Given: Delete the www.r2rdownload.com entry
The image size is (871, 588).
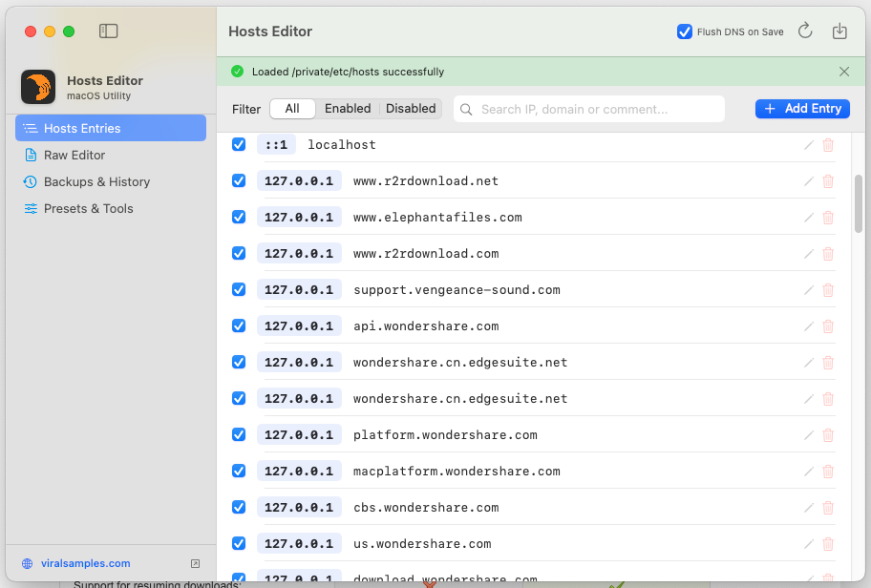Looking at the screenshot, I should pyautogui.click(x=828, y=254).
